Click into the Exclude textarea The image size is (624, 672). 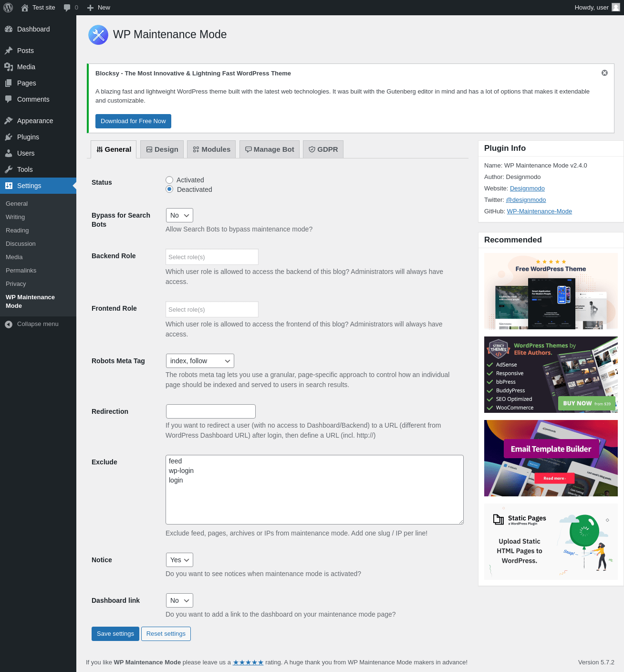coord(315,490)
